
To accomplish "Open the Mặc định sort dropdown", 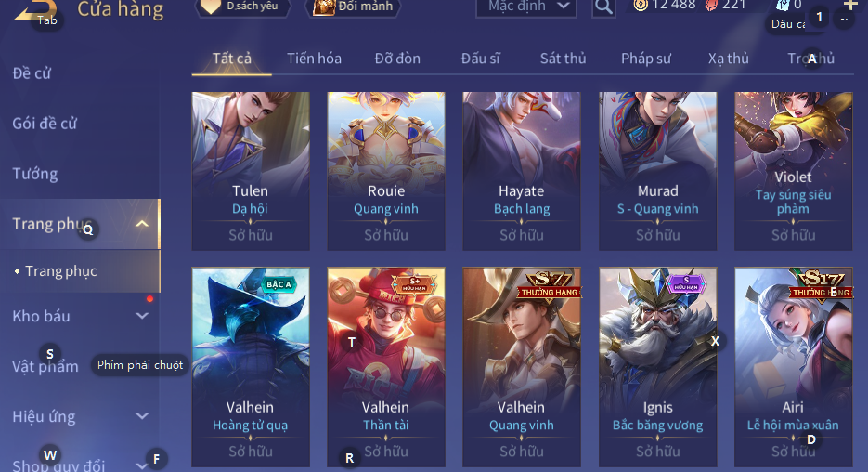I will [x=525, y=7].
